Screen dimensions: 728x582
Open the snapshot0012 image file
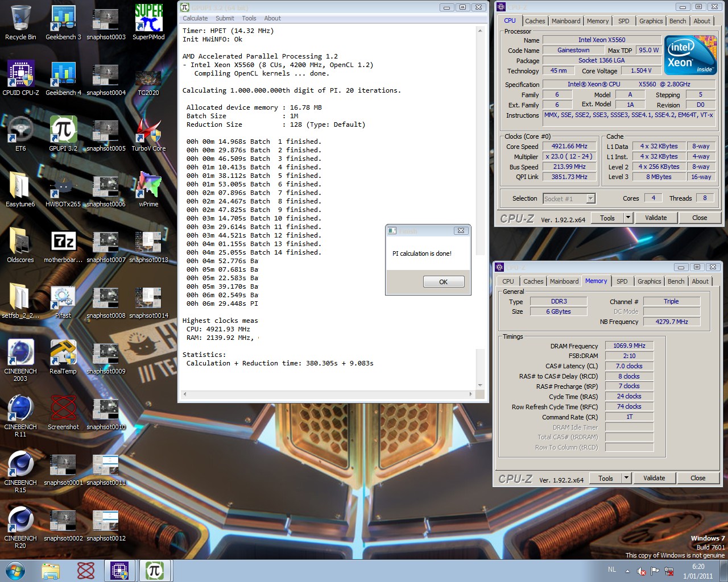point(106,524)
